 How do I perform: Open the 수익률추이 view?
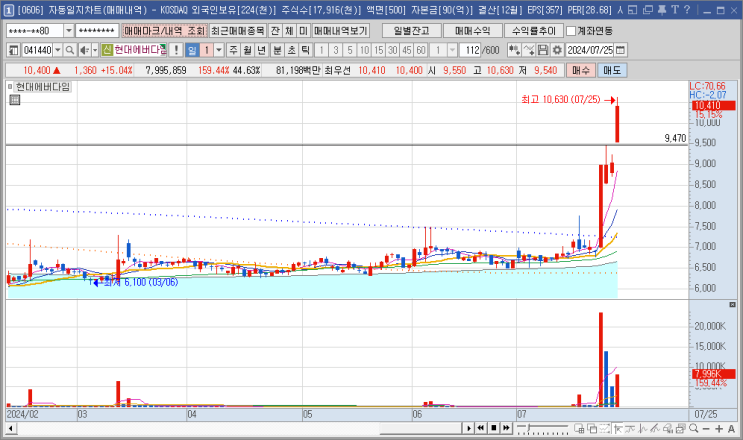point(534,31)
